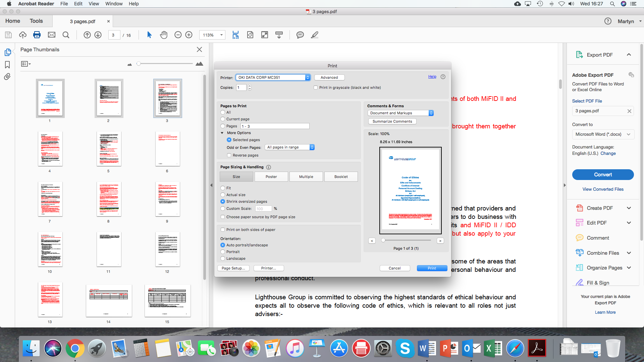Open the Printer selection dropdown
Image resolution: width=644 pixels, height=362 pixels.
273,77
